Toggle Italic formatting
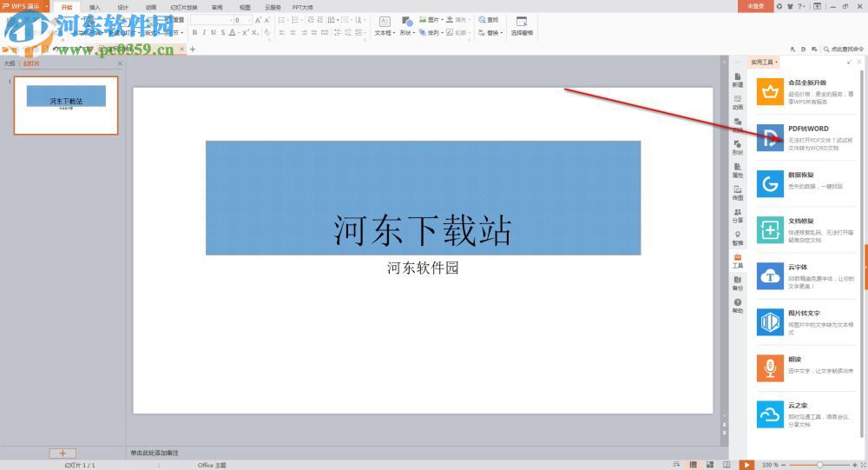This screenshot has width=868, height=470. coord(204,33)
